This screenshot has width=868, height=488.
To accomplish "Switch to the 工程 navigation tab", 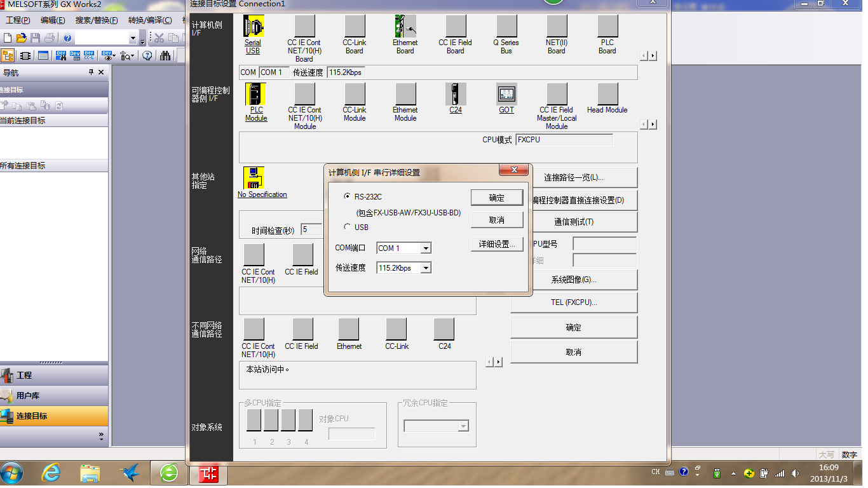I will pos(54,376).
